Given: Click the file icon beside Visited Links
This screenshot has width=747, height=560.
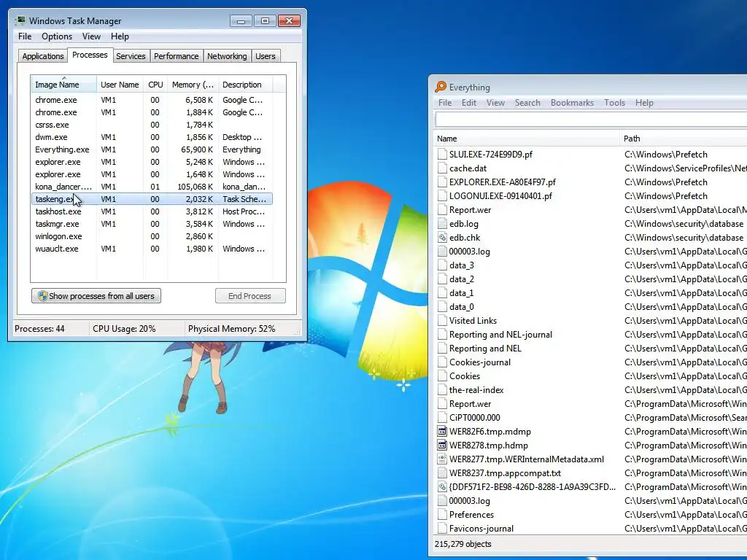Looking at the screenshot, I should point(442,321).
